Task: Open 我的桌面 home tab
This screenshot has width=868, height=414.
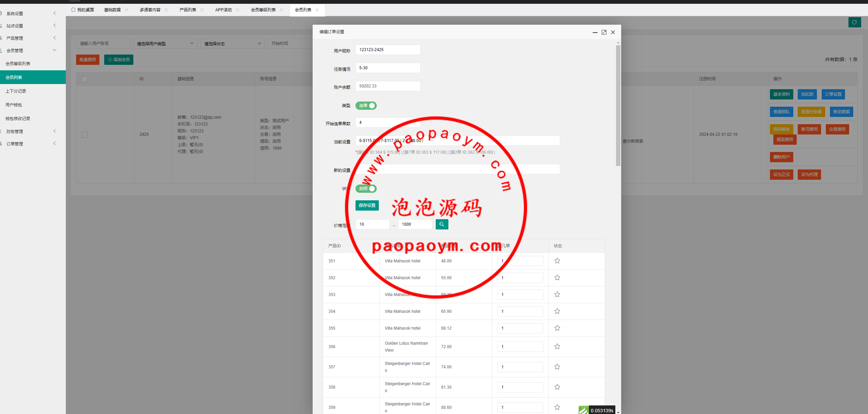Action: (83, 10)
